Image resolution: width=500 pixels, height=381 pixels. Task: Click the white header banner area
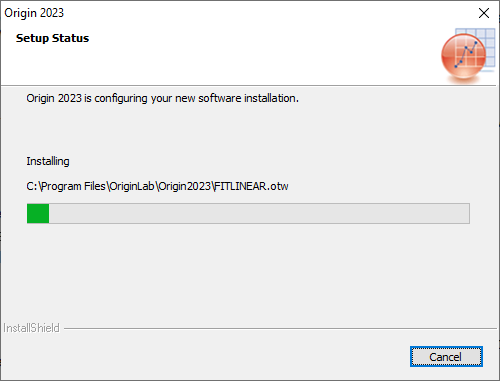point(233,57)
